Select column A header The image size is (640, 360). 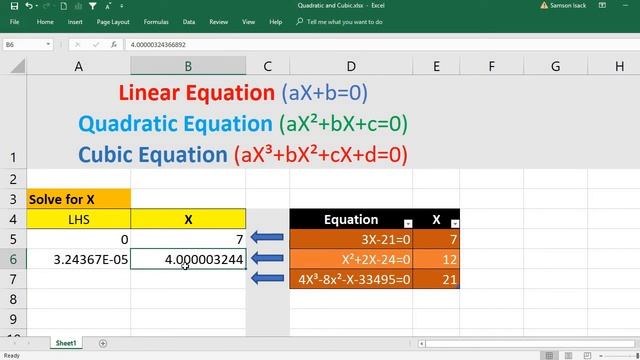click(79, 66)
